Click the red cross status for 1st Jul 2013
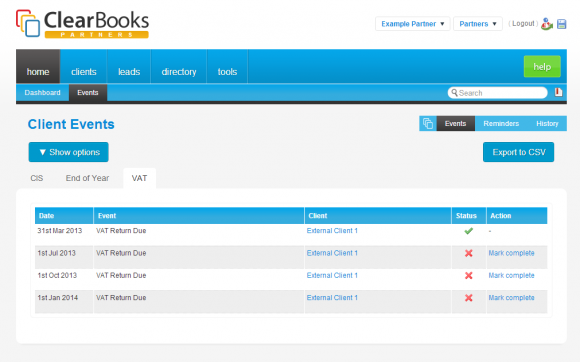580x362 pixels. click(x=469, y=253)
